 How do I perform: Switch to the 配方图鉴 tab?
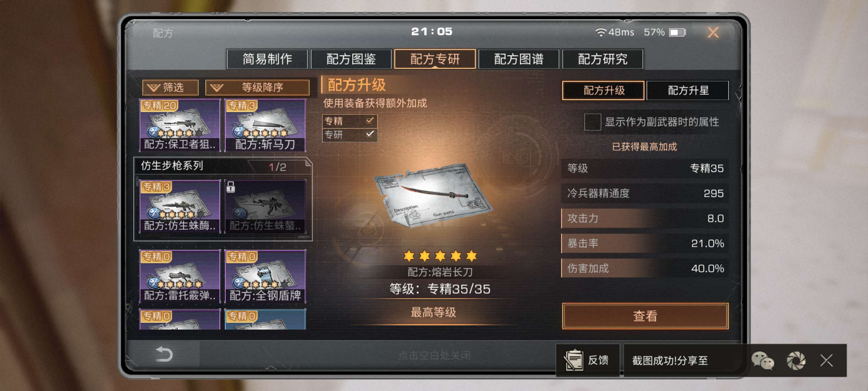(351, 59)
